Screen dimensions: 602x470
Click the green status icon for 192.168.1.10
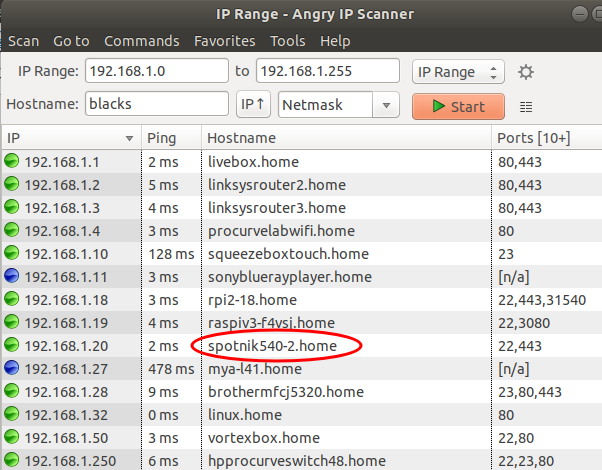[x=12, y=253]
